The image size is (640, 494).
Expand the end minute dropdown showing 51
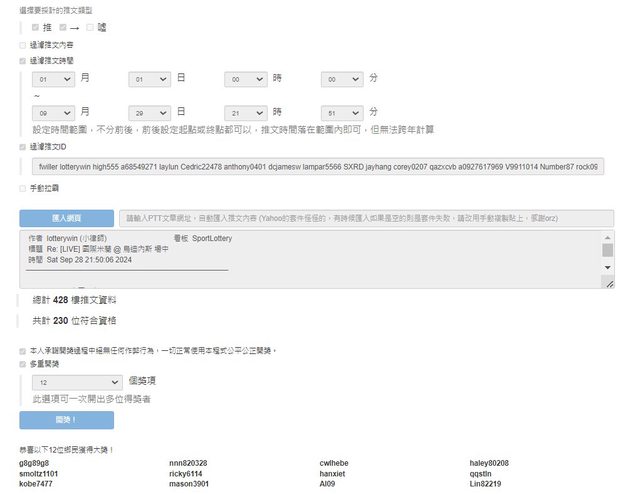[341, 113]
